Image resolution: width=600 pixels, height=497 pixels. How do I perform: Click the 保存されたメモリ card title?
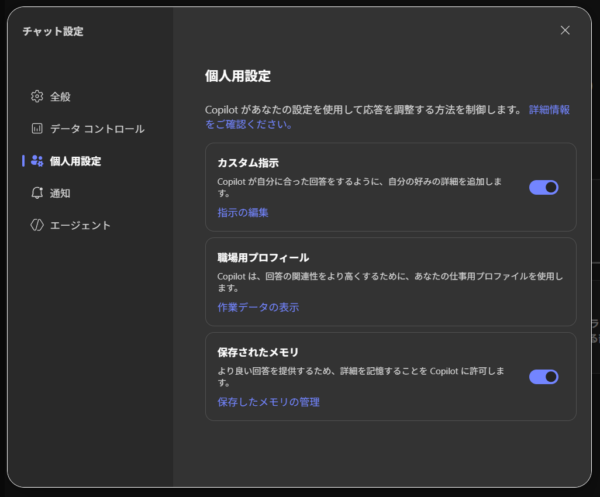pyautogui.click(x=258, y=352)
